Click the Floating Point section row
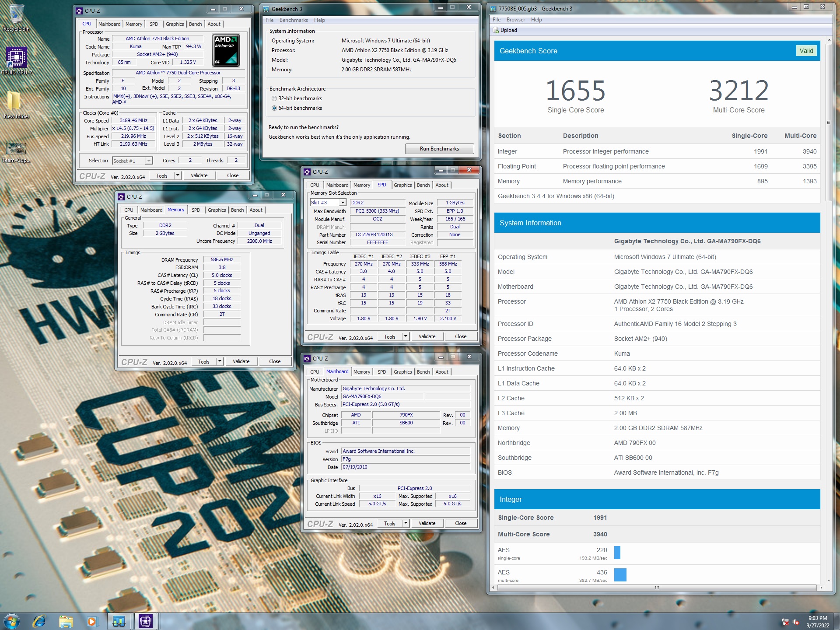840x630 pixels. pos(657,166)
